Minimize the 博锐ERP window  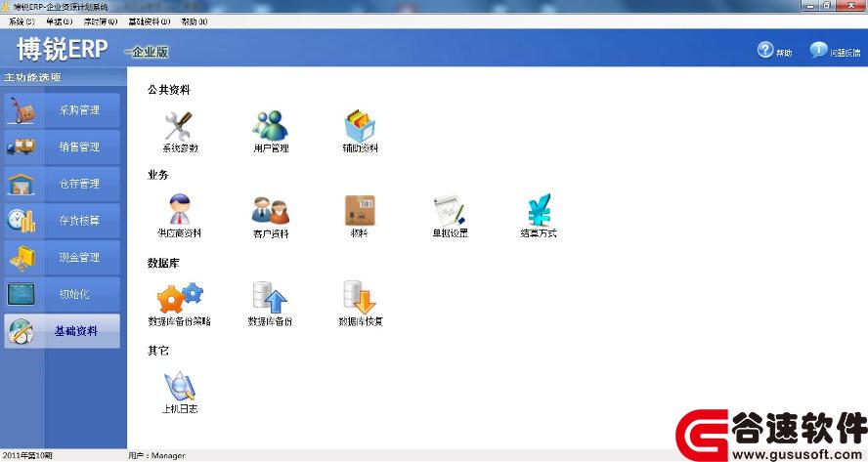[x=810, y=6]
